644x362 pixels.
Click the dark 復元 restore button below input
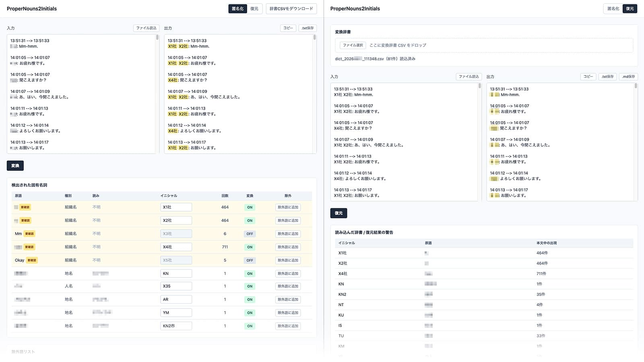(339, 213)
